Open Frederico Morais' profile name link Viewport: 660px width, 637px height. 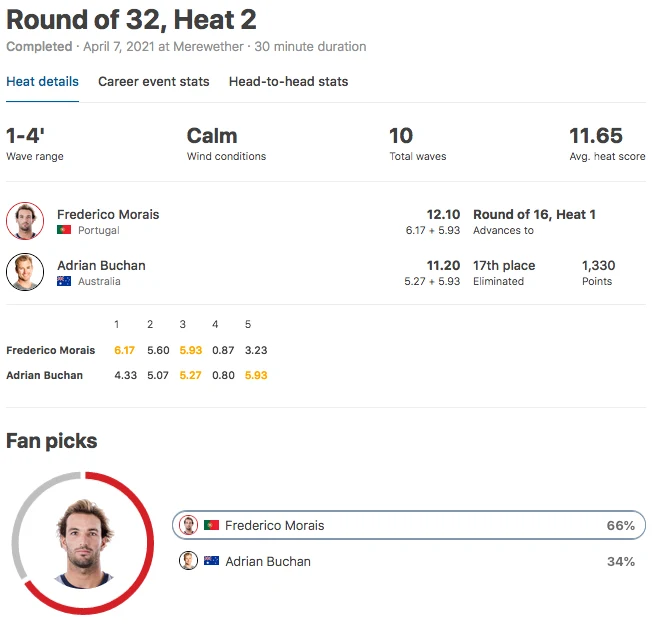(108, 214)
